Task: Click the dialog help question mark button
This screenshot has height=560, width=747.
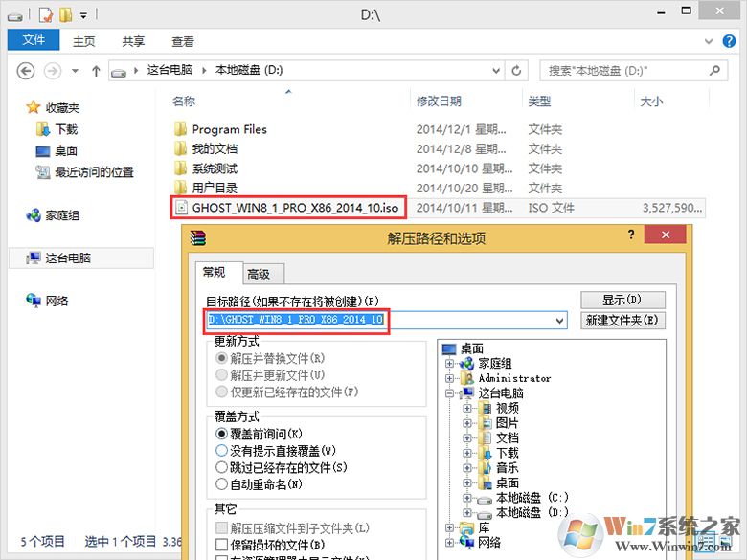Action: pos(631,235)
